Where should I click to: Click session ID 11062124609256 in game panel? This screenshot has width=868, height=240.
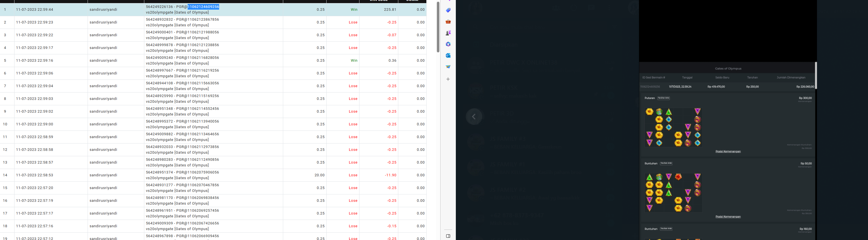coord(650,87)
